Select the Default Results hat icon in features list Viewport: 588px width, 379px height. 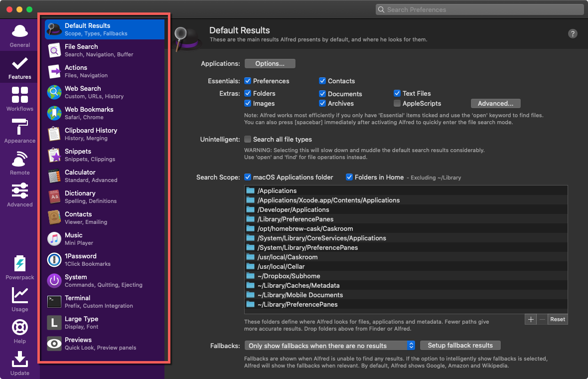(x=54, y=29)
